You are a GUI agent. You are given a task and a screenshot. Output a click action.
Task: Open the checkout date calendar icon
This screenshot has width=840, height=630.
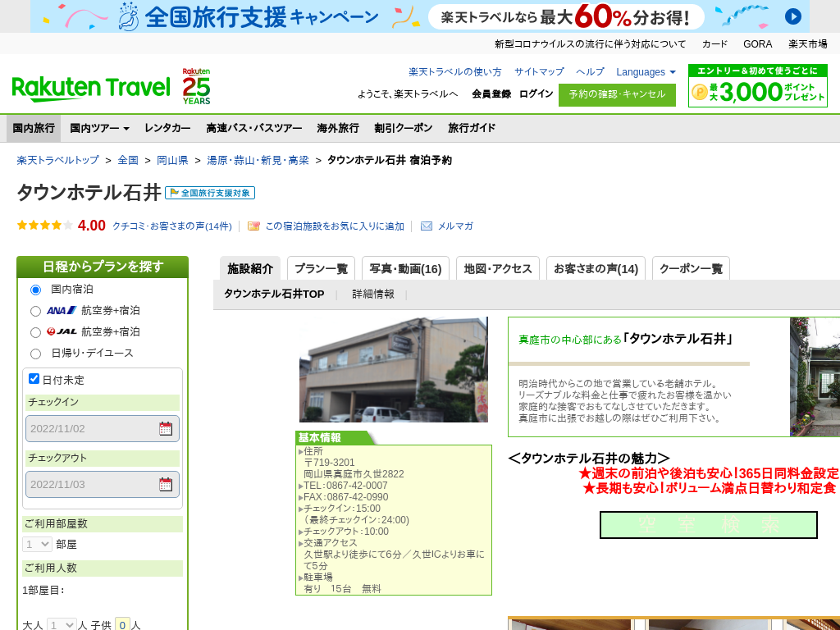point(166,484)
